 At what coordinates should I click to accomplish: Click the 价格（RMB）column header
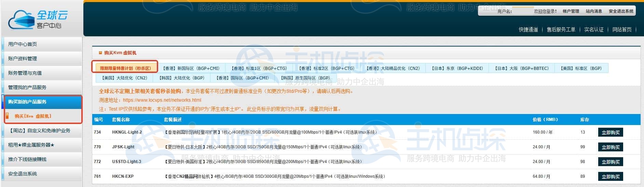545,120
